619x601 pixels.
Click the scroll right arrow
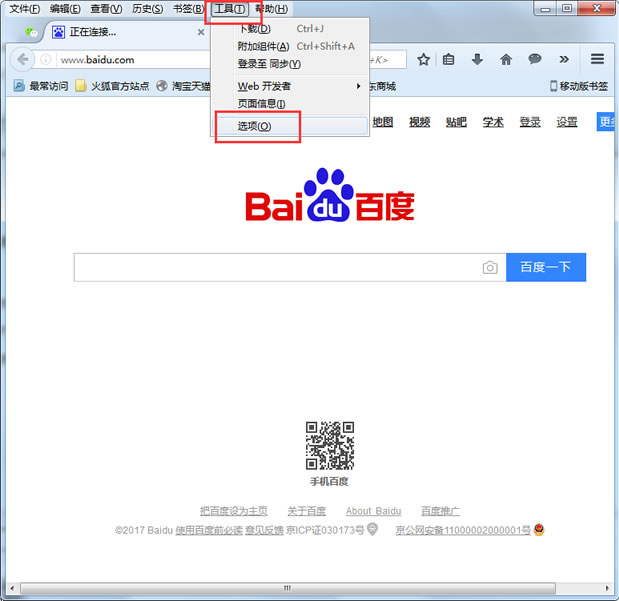point(607,588)
